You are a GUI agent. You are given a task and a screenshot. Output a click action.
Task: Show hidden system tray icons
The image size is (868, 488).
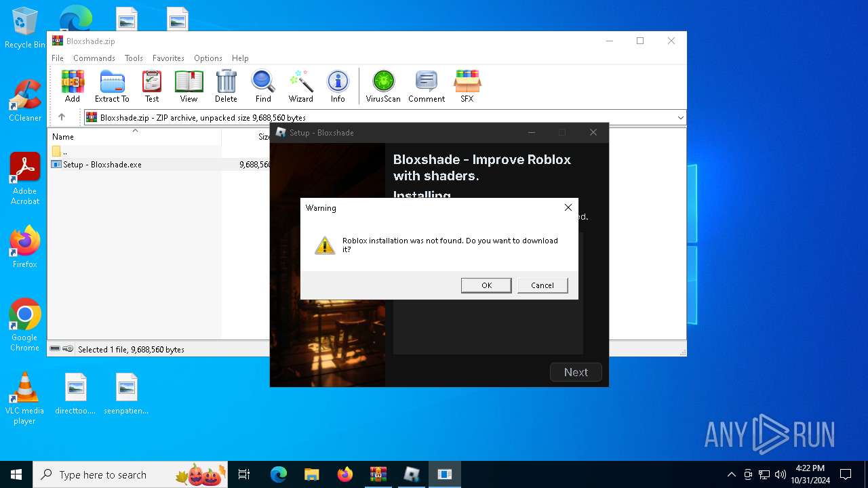tap(731, 474)
